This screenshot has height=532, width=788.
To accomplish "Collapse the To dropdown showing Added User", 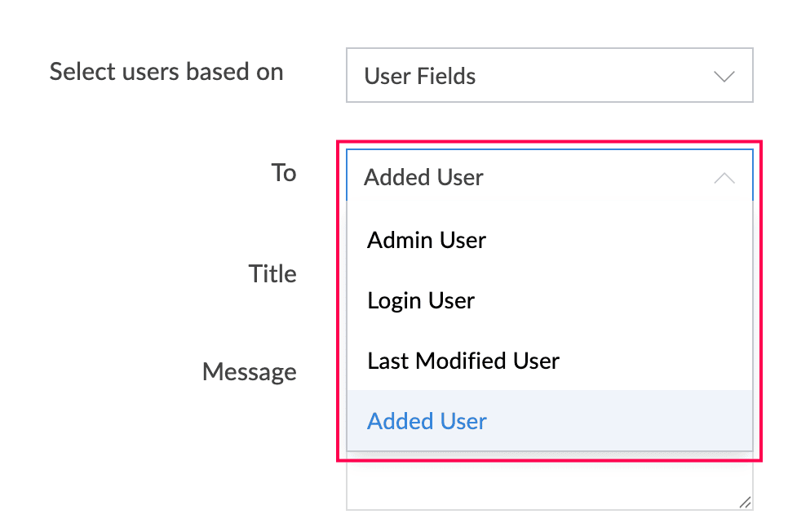I will point(549,175).
